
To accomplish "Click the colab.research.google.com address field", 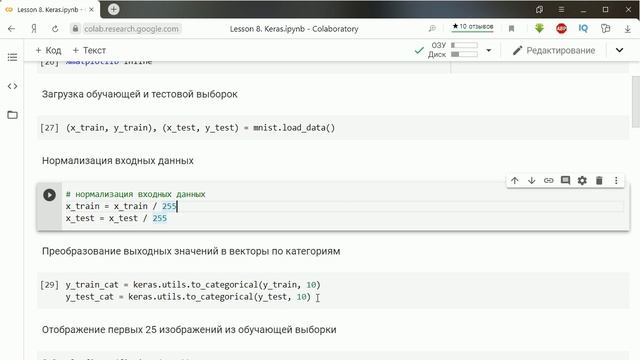I will pos(131,29).
